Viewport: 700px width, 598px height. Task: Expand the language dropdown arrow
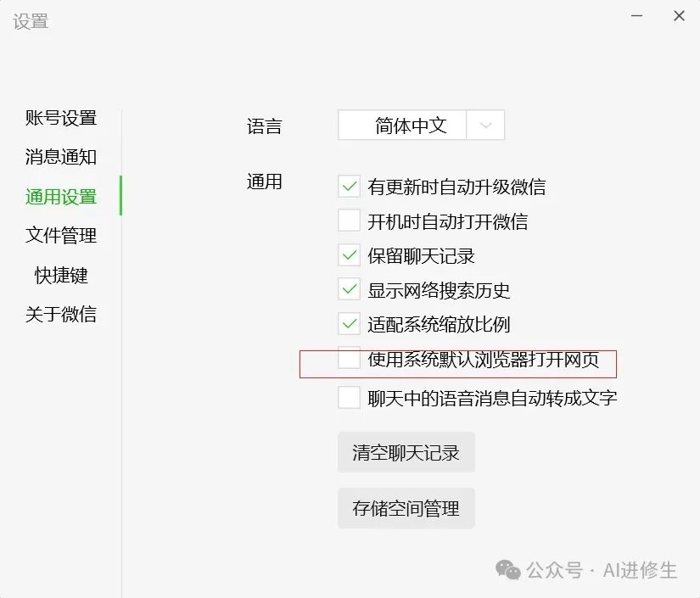(486, 126)
